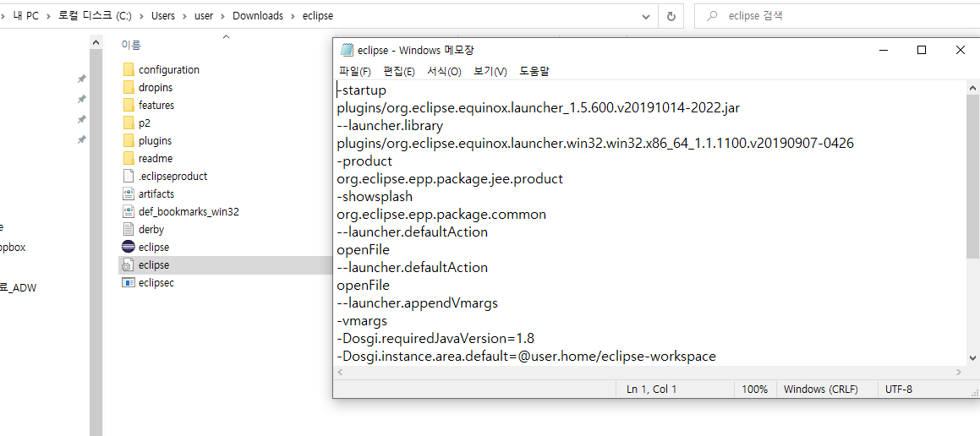Image resolution: width=980 pixels, height=436 pixels.
Task: Click the org.eclipse.epp.package.jee.product line
Action: tap(450, 178)
